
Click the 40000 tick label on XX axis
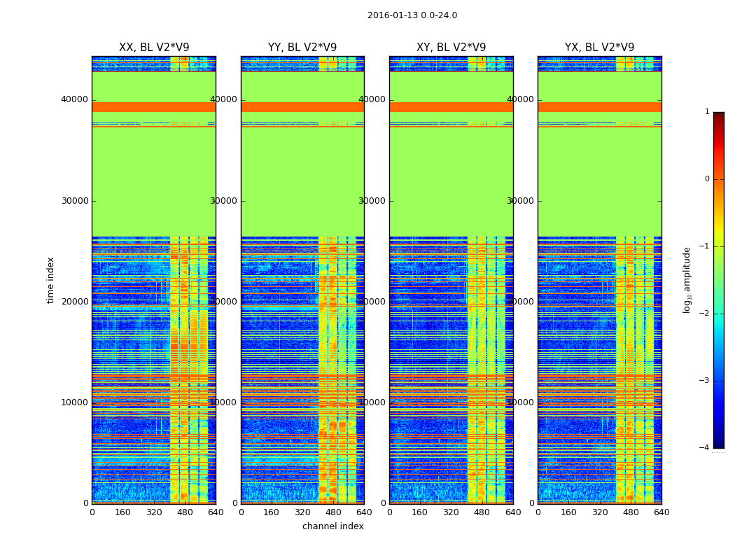[x=74, y=99]
